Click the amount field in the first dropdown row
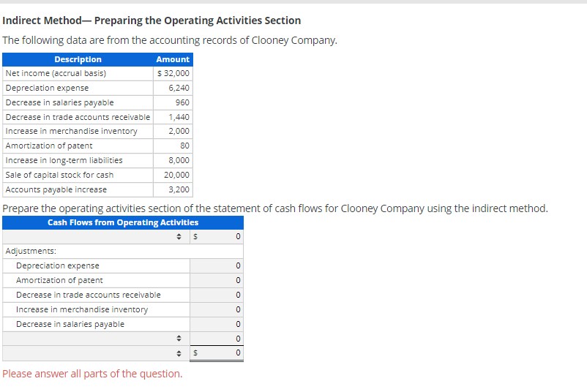Screen dimensions: 587x392 217,236
